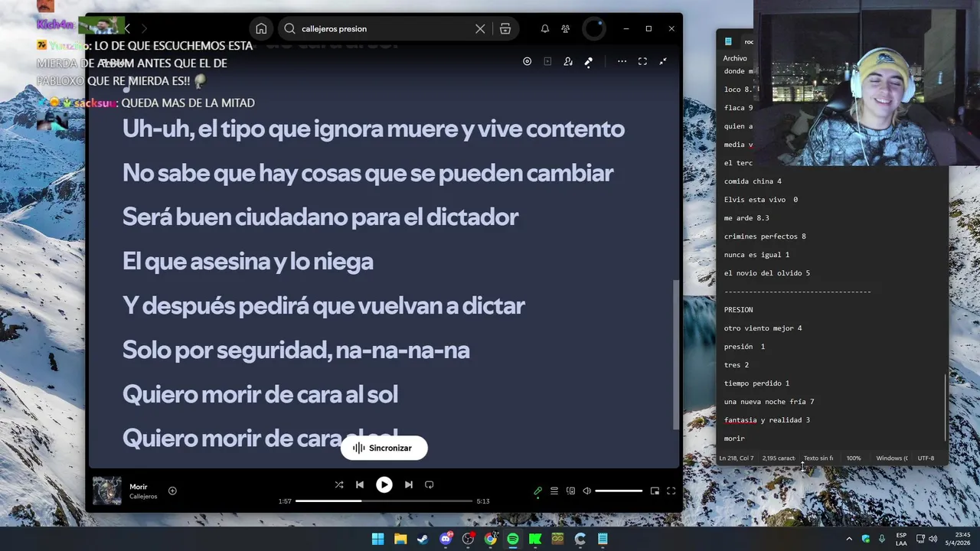The width and height of the screenshot is (980, 551).
Task: Click Notepad line 'otro viento mejor 4'
Action: (763, 328)
